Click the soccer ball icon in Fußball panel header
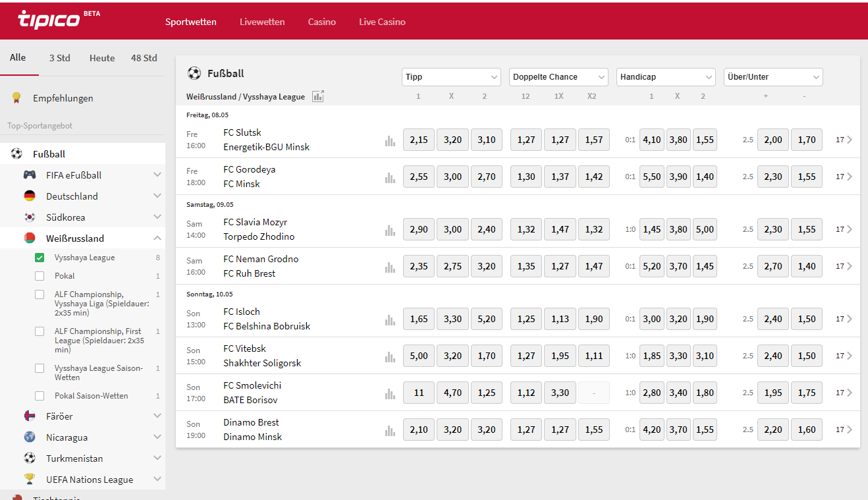This screenshot has width=868, height=500. [x=194, y=73]
